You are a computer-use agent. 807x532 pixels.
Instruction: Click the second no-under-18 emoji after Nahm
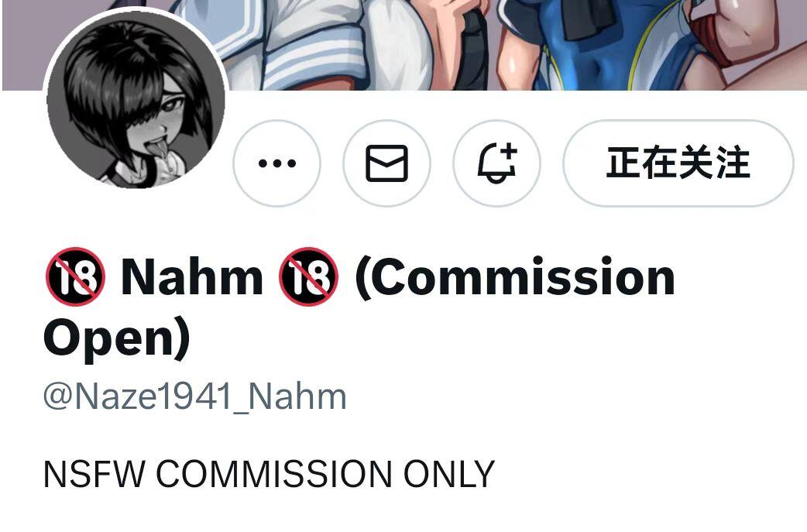(x=308, y=276)
